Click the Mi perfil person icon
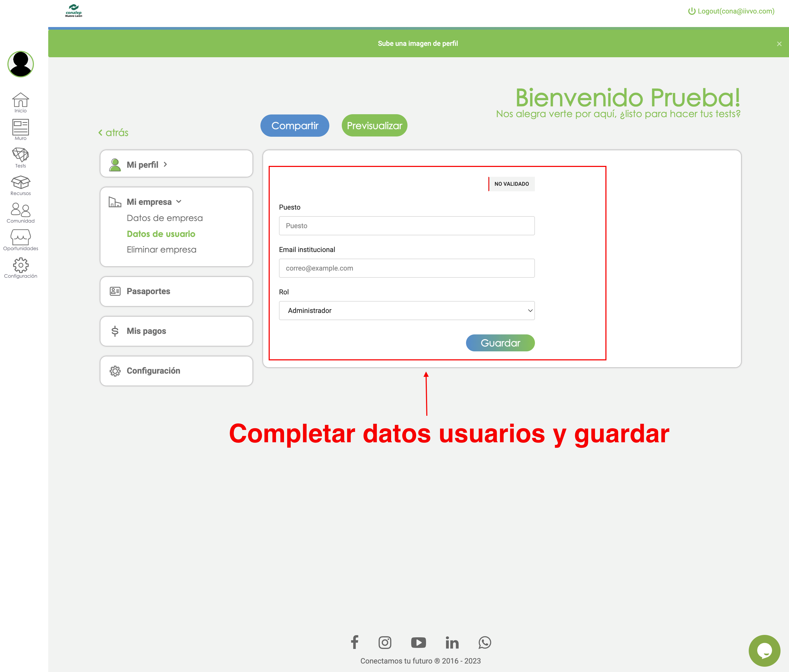 pos(115,165)
